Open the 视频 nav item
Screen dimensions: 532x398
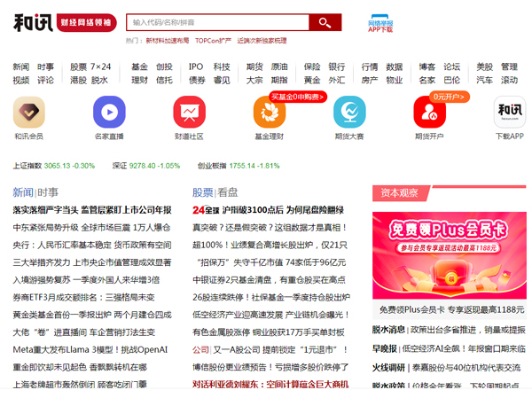click(21, 81)
